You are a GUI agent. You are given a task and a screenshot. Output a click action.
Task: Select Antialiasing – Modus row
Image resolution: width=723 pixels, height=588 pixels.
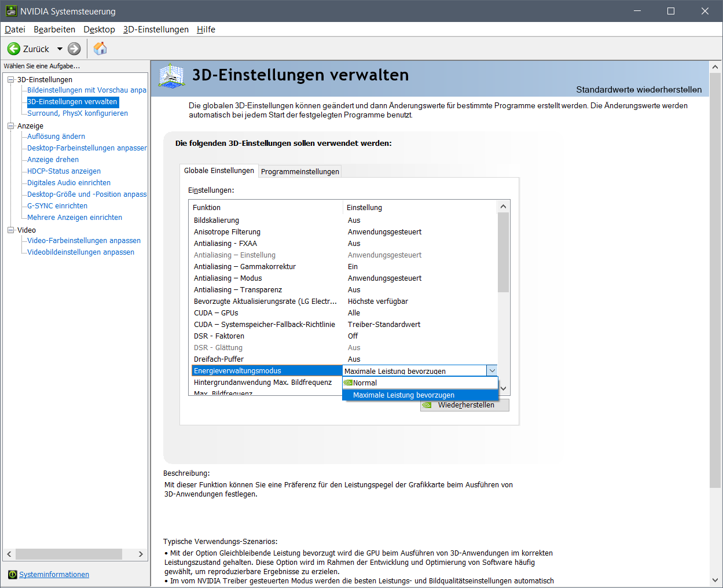point(344,278)
